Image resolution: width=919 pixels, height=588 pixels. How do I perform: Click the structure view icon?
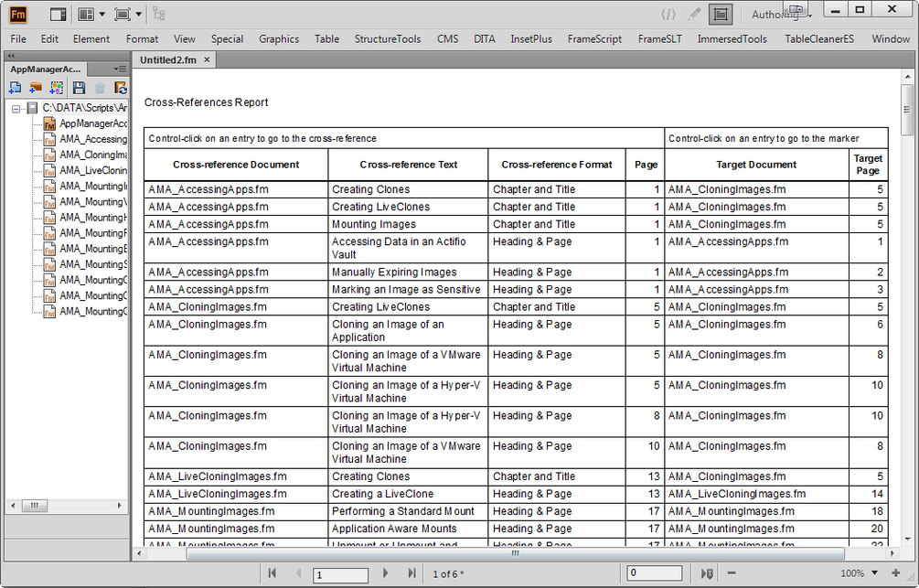159,14
